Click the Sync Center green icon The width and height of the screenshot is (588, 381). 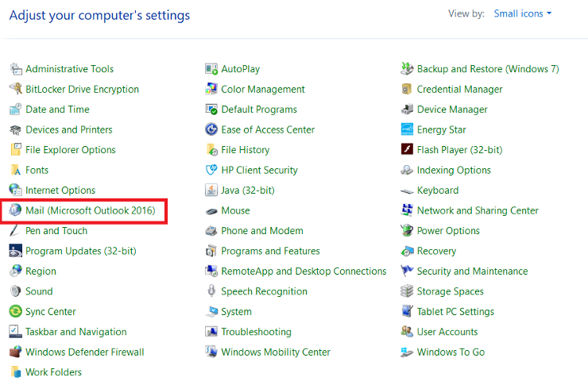coord(15,312)
